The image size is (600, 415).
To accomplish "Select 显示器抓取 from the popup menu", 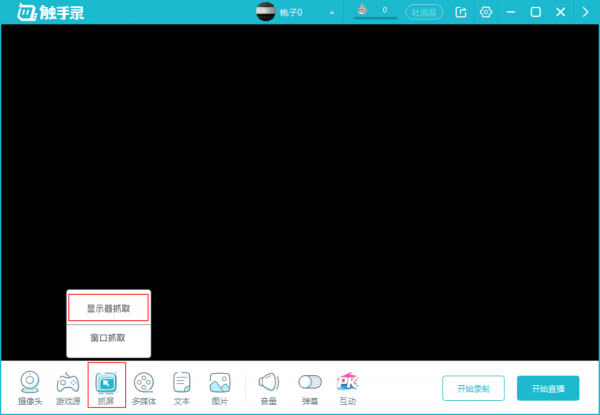I will (x=108, y=309).
